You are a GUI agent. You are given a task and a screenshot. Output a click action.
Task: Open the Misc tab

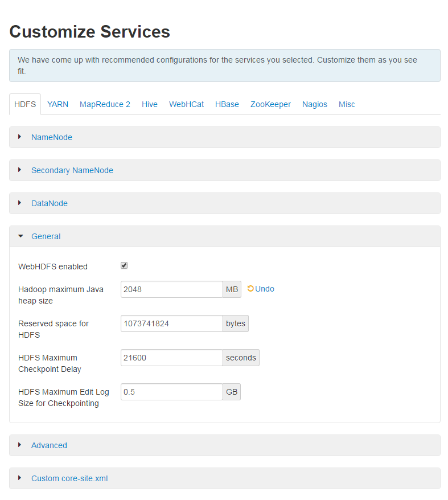(x=347, y=104)
